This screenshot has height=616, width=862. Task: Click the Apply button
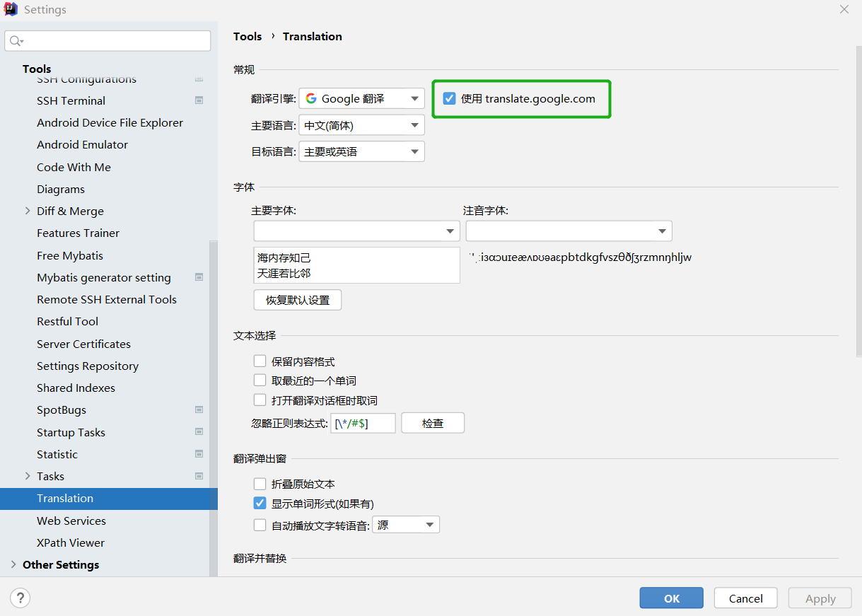click(820, 598)
